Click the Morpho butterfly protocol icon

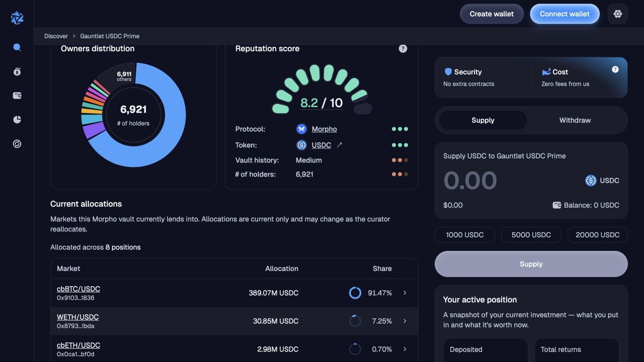pos(301,129)
